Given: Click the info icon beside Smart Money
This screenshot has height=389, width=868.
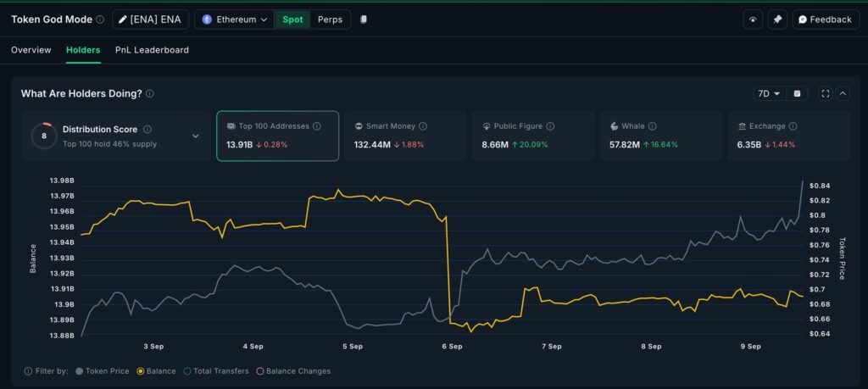Looking at the screenshot, I should [x=423, y=126].
